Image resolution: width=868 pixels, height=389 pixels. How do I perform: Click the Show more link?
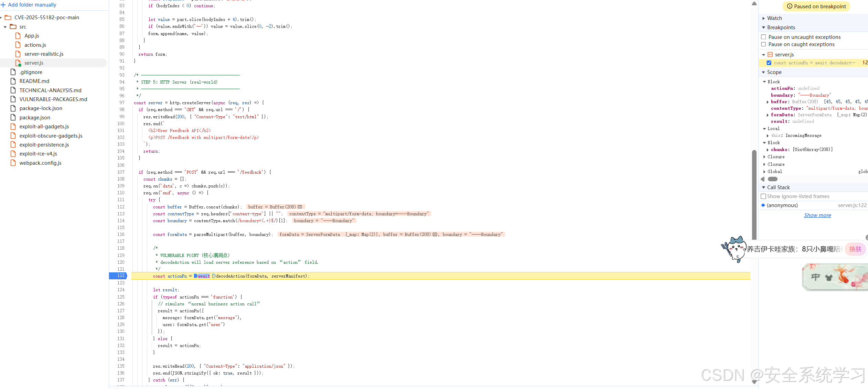tap(817, 215)
